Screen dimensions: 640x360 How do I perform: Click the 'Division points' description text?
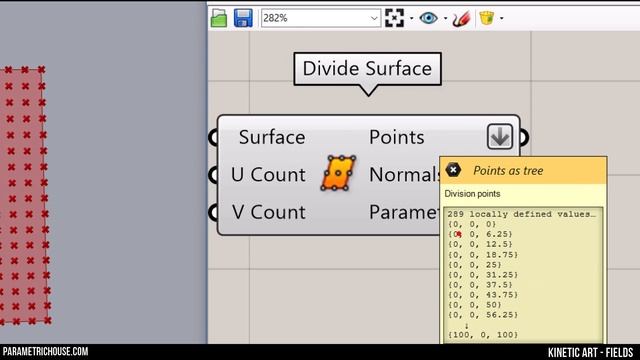[x=472, y=194]
